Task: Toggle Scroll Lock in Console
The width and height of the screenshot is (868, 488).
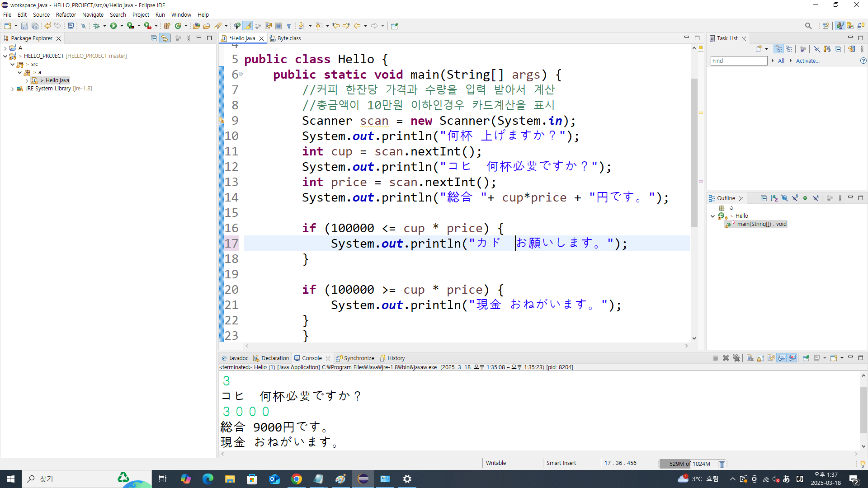Action: coord(760,358)
